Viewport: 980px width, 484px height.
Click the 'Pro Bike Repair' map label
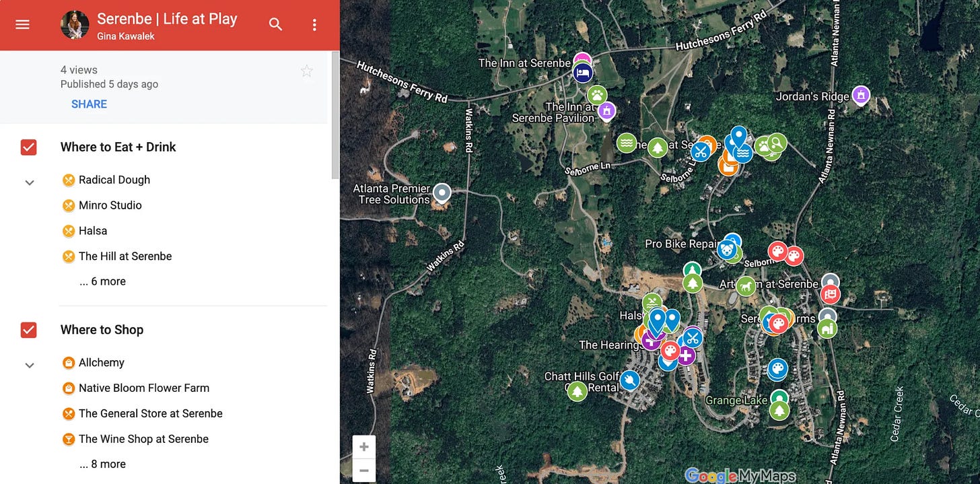[682, 244]
